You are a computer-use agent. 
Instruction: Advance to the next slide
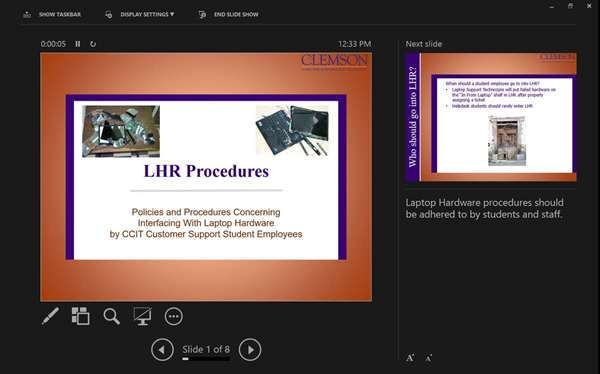point(250,350)
